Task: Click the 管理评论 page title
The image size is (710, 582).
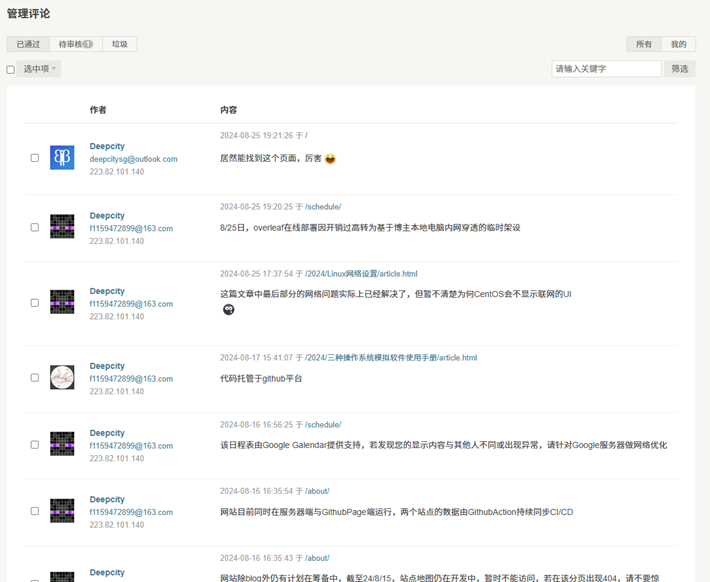Action: pos(29,14)
